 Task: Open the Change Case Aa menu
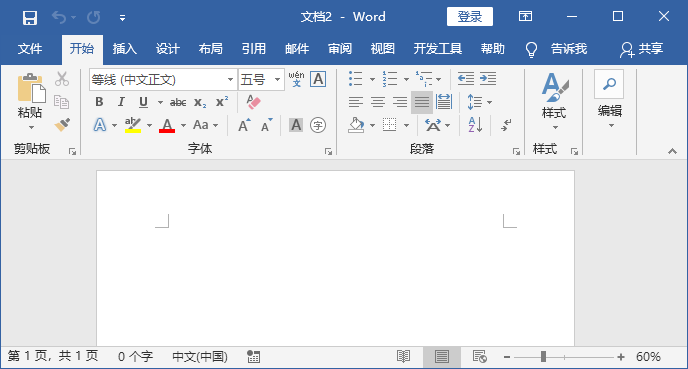point(205,125)
